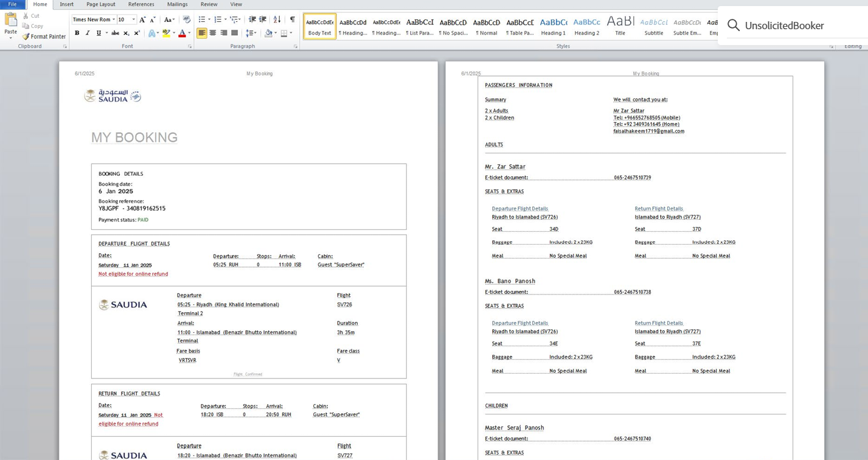This screenshot has width=868, height=460.
Task: Expand the Text Highlight Color dropdown arrow
Action: coord(173,33)
